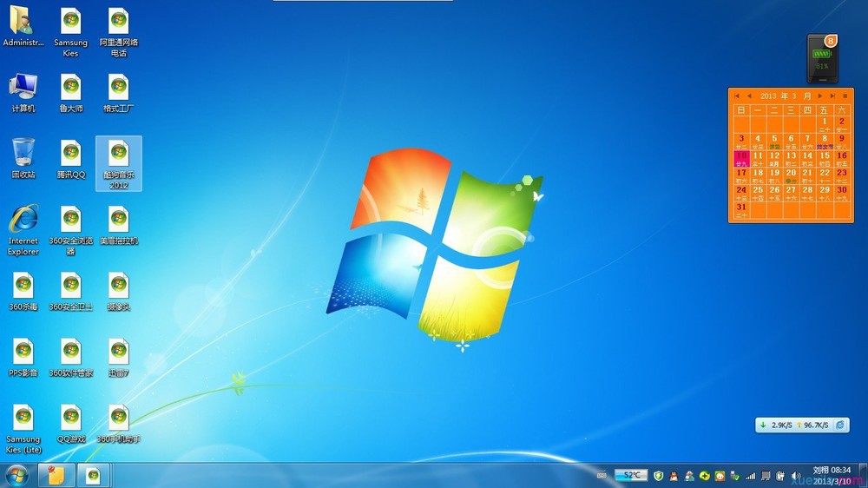Select the 360手机助手 desktop shortcut
The width and height of the screenshot is (868, 488).
118,424
